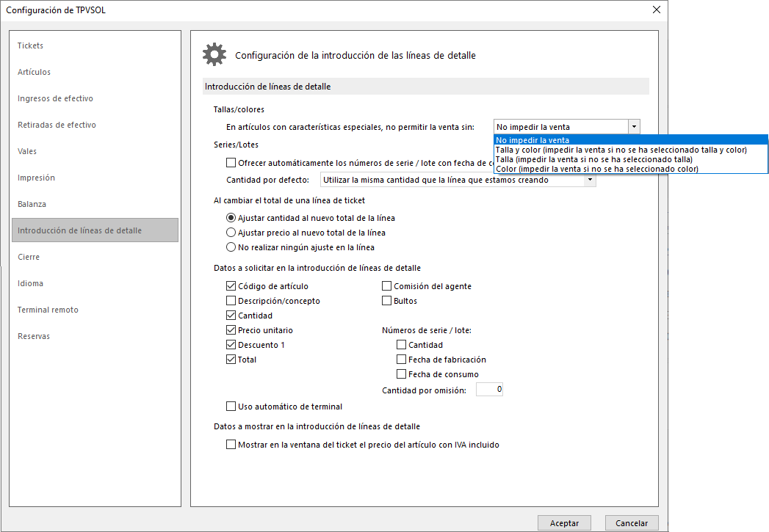Enable 'Uso automático de terminal'
The width and height of the screenshot is (769, 532).
[231, 406]
